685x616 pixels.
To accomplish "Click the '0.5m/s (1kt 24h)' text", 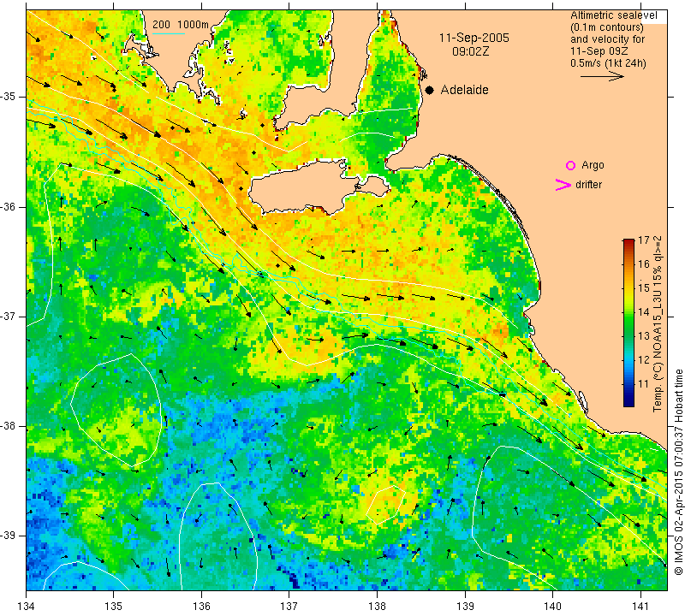I will (608, 62).
